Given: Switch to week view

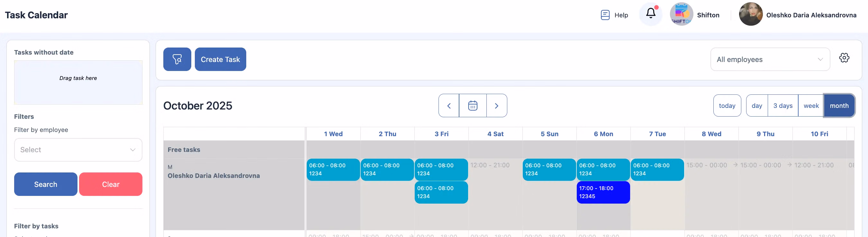Looking at the screenshot, I should [x=811, y=106].
